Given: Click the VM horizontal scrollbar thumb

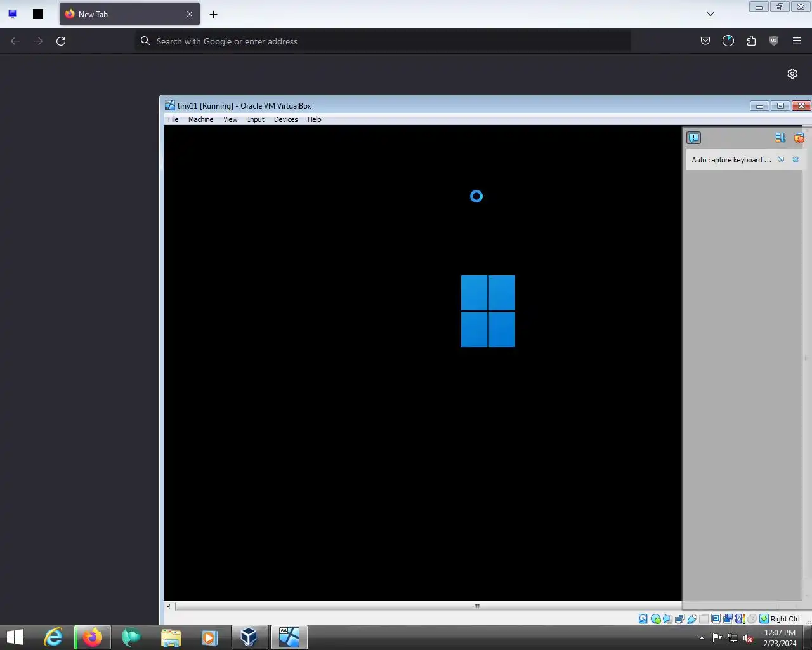Looking at the screenshot, I should [x=476, y=606].
